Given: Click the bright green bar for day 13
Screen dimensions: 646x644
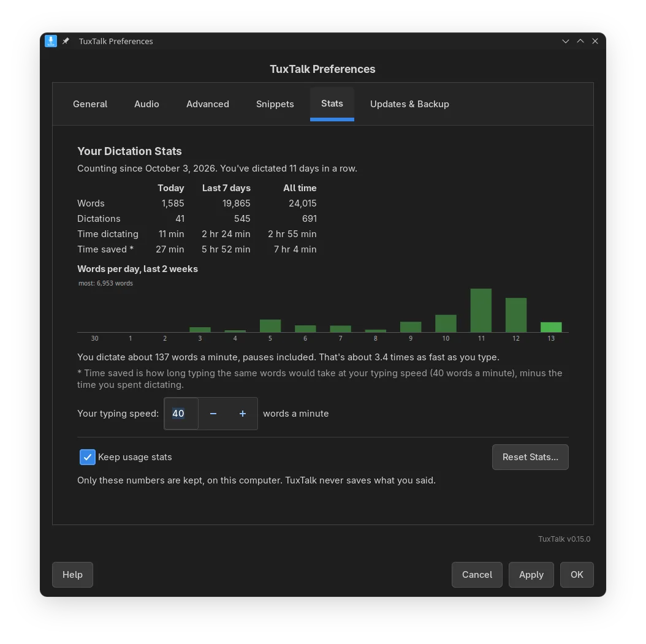Looking at the screenshot, I should pos(551,327).
